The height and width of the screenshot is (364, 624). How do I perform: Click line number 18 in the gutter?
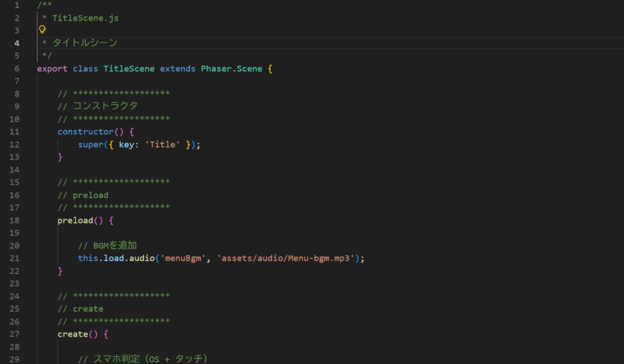(x=15, y=220)
